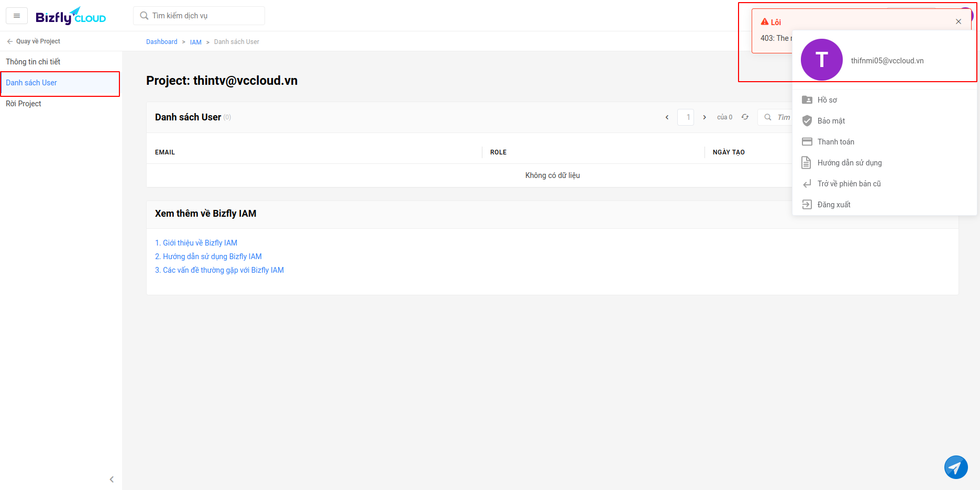980x490 pixels.
Task: Click the Telegram chat floating icon
Action: point(955,467)
